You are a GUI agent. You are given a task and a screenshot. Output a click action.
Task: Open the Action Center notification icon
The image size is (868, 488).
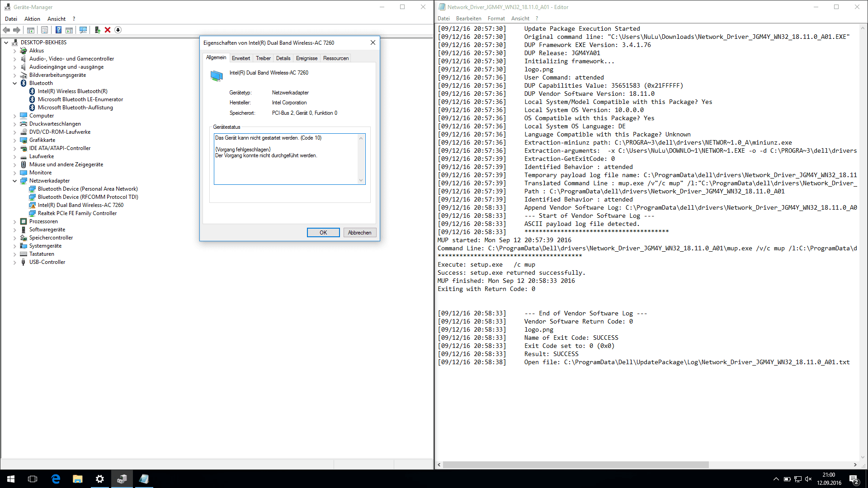(x=854, y=479)
